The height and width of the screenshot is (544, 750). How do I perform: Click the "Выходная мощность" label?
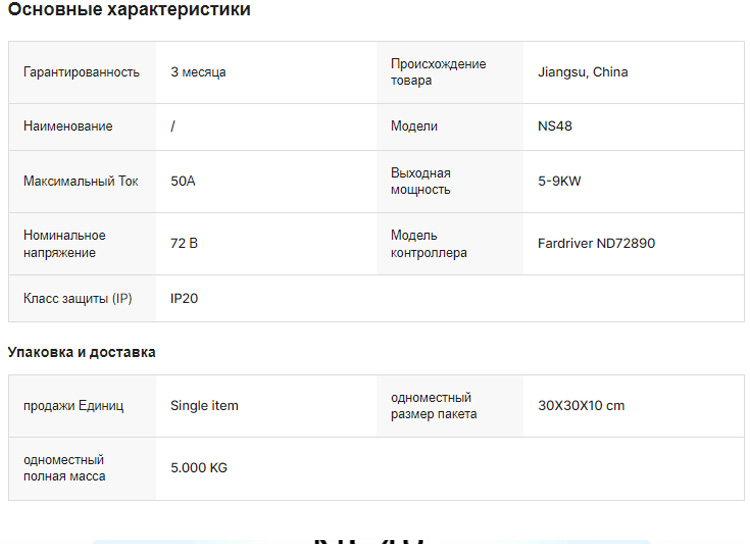(x=421, y=181)
